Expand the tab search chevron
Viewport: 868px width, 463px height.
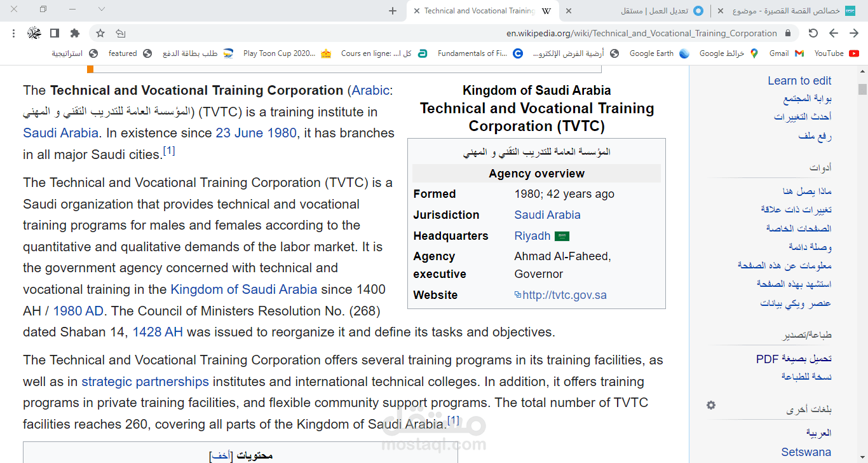point(102,10)
